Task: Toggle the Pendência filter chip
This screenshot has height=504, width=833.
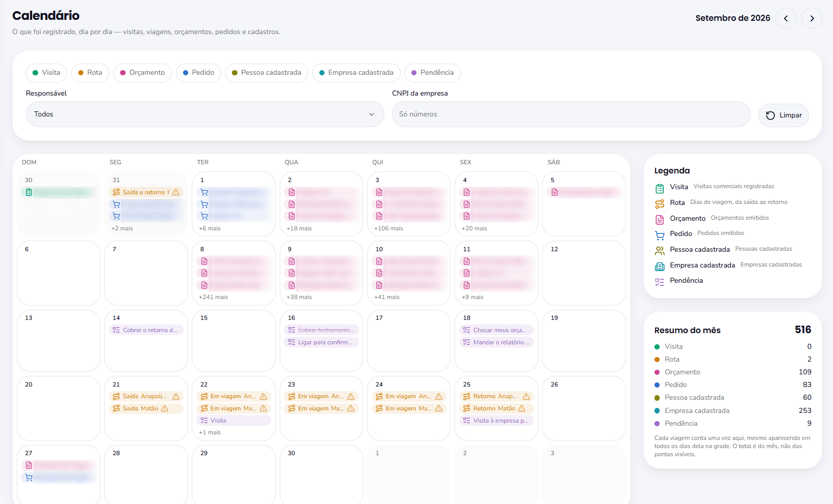Action: click(x=432, y=73)
